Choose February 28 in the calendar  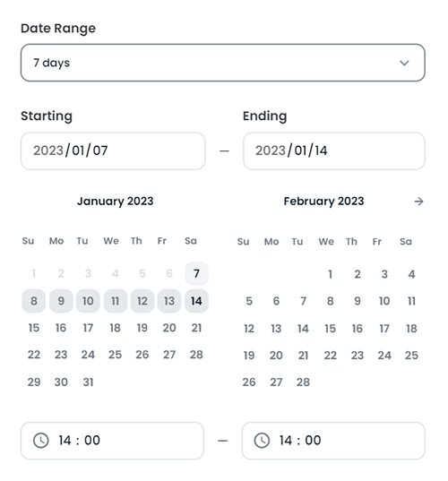303,382
